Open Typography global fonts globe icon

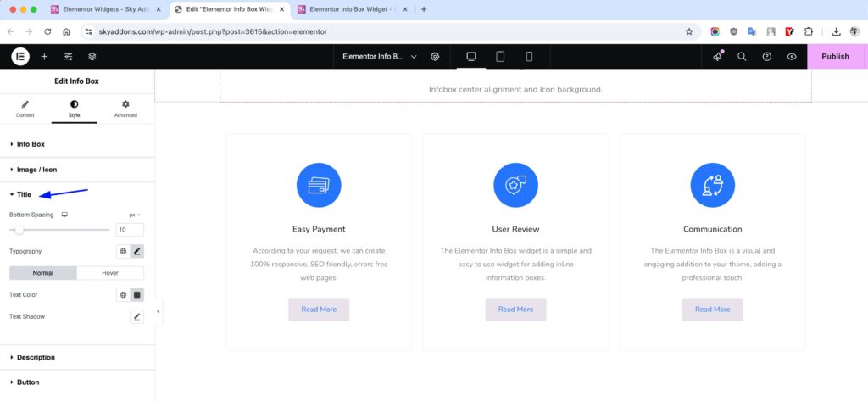tap(124, 251)
